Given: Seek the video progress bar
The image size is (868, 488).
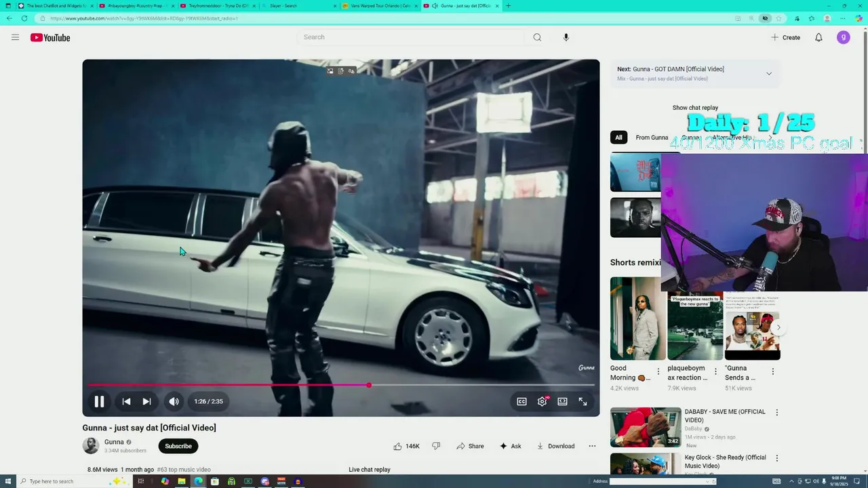Looking at the screenshot, I should coord(341,385).
